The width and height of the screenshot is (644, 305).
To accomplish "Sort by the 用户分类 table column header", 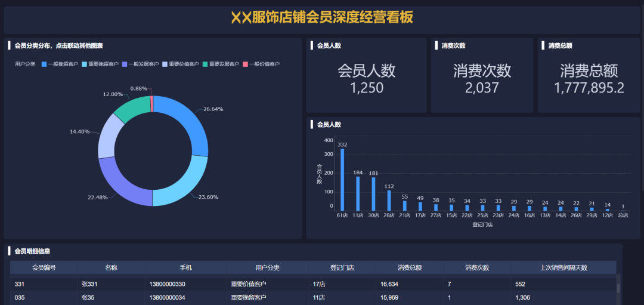I will click(x=267, y=267).
